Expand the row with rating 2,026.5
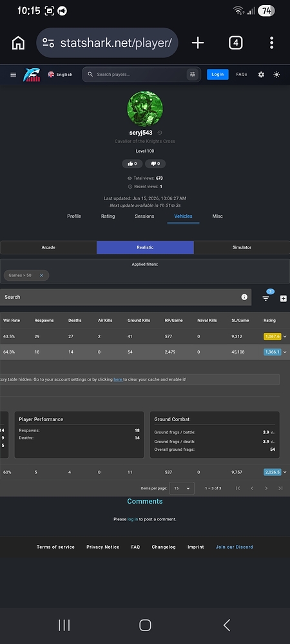 [285, 472]
